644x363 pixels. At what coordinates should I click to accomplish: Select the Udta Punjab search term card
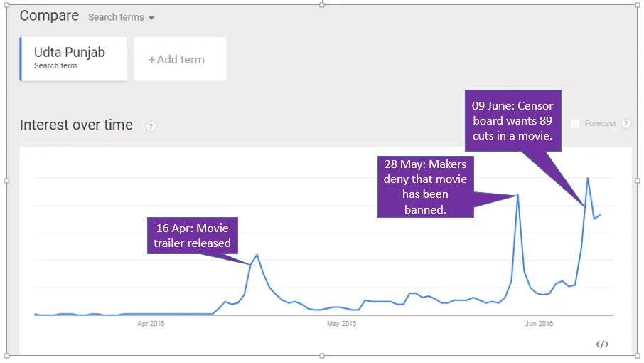tap(73, 59)
